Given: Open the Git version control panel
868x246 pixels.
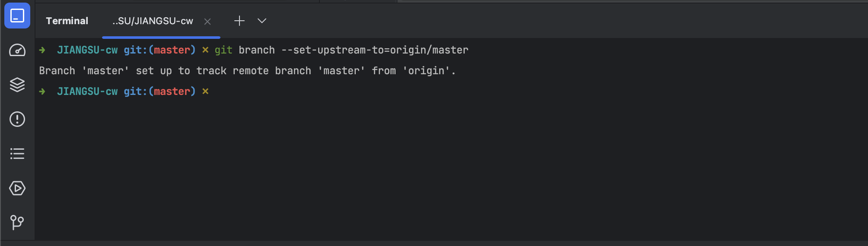Looking at the screenshot, I should pyautogui.click(x=17, y=222).
